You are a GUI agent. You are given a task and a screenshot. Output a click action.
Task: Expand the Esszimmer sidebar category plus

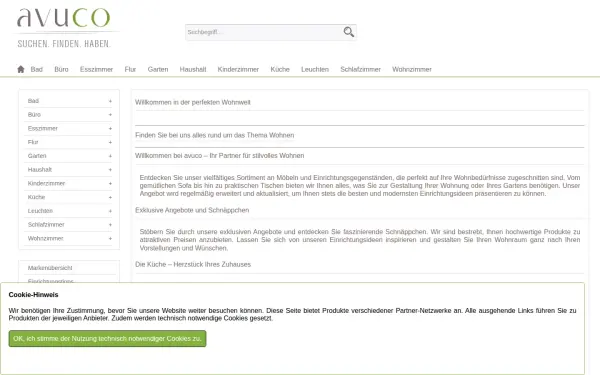pos(110,129)
